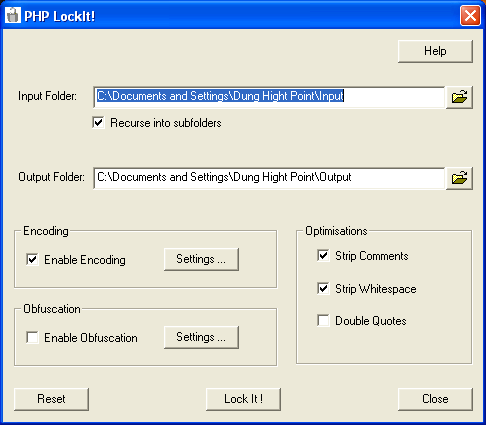Toggle Recurse into subfolders checkbox

tap(98, 123)
